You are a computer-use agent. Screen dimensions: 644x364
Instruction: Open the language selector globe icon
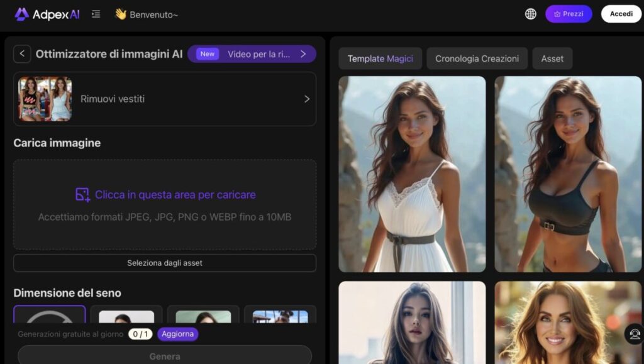[x=531, y=14]
